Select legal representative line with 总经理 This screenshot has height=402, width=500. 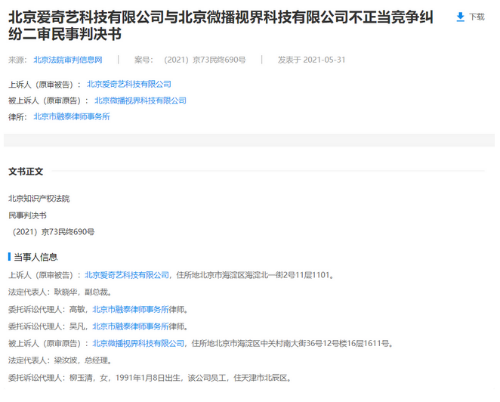click(60, 360)
